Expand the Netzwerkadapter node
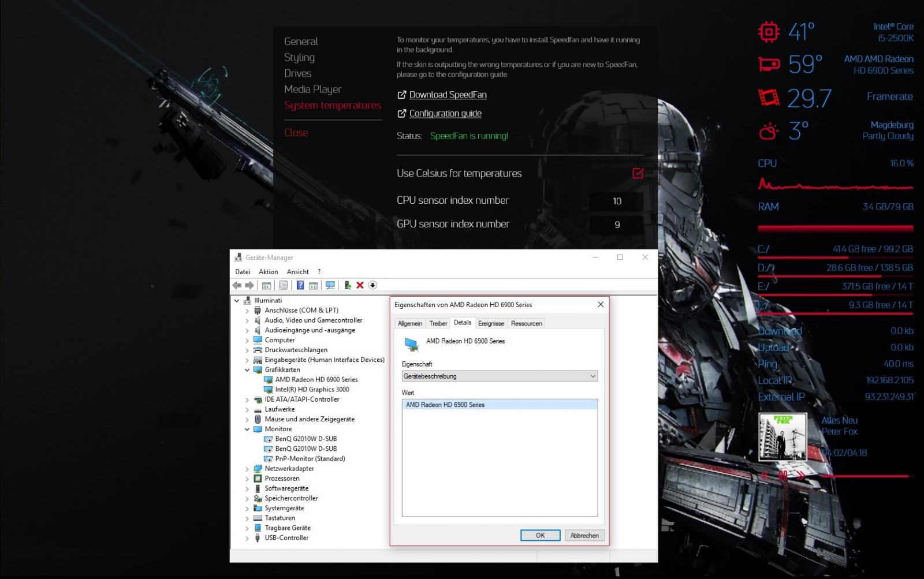Screen dimensions: 924x579 247,469
